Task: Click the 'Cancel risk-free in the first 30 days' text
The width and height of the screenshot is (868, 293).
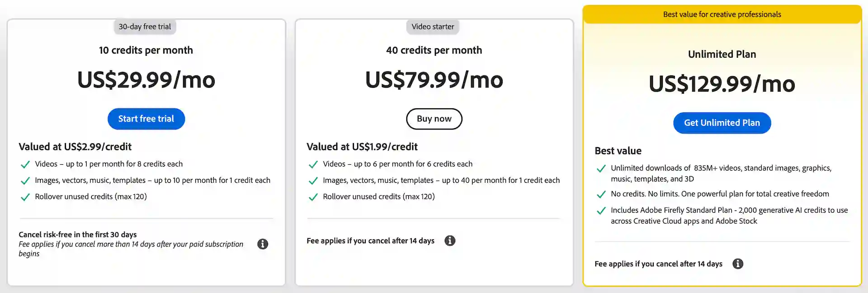Action: click(x=78, y=234)
